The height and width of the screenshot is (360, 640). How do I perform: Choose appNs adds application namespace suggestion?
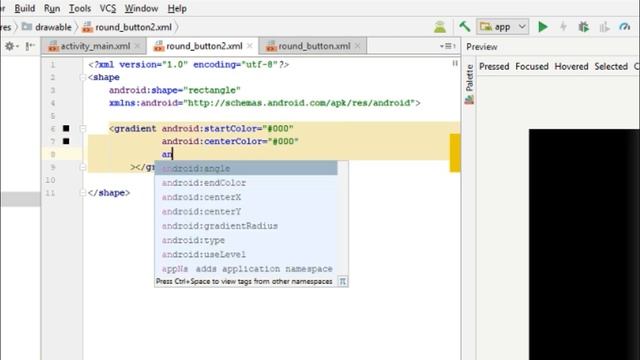[246, 269]
